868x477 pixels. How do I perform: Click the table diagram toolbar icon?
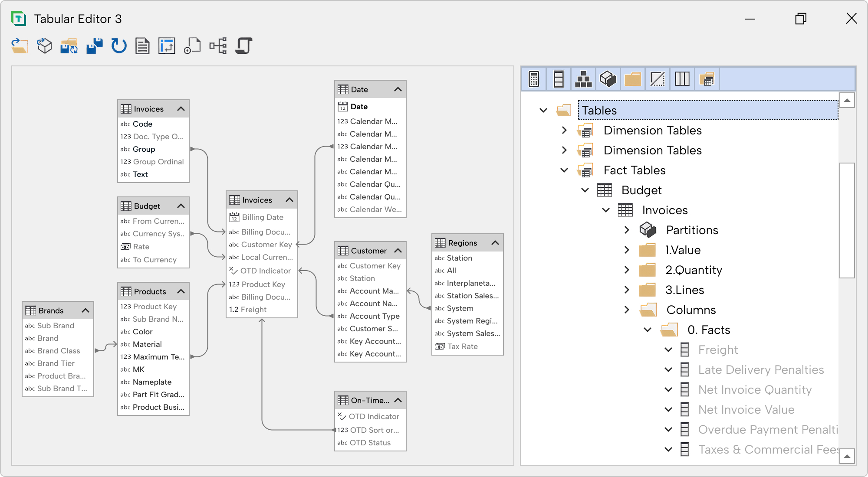(167, 46)
